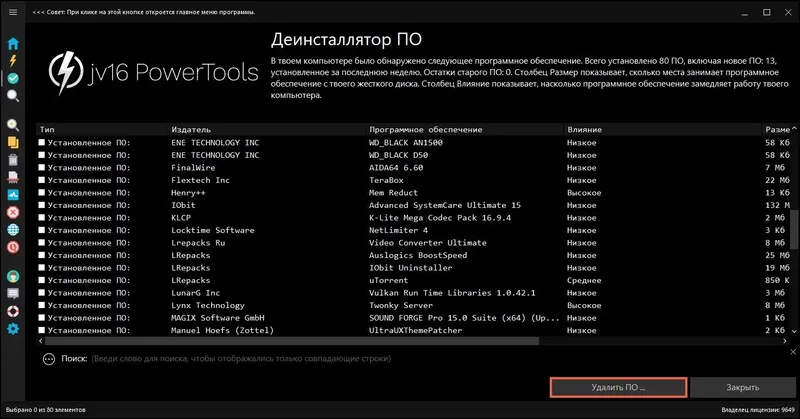
Task: Open the user avatar sidebar icon
Action: 13,277
